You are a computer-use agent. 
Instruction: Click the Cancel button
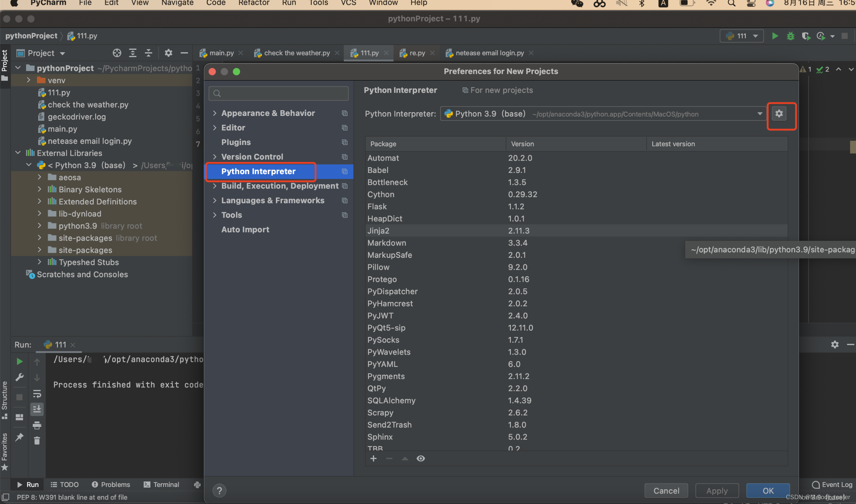(666, 491)
